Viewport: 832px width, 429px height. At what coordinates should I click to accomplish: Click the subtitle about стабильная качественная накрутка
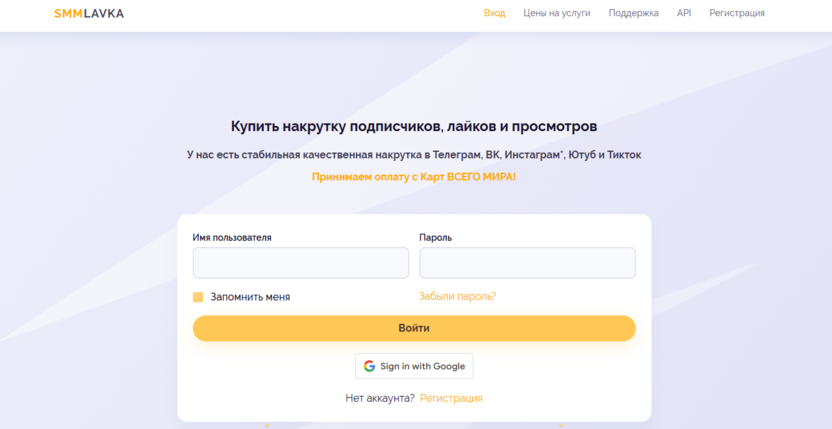[414, 155]
